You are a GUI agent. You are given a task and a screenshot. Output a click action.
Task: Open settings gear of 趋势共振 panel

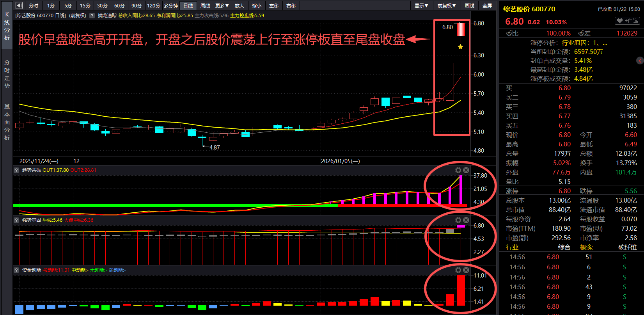pos(458,170)
